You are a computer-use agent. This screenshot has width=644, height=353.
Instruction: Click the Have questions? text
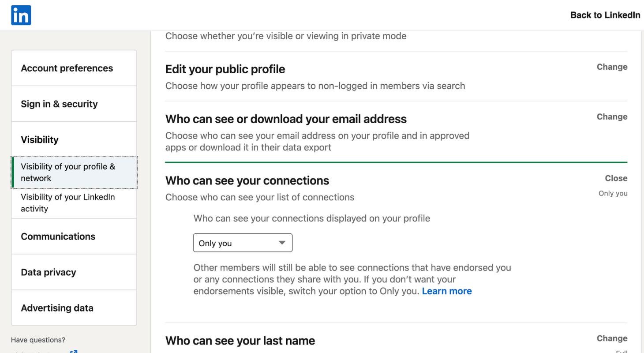click(38, 340)
